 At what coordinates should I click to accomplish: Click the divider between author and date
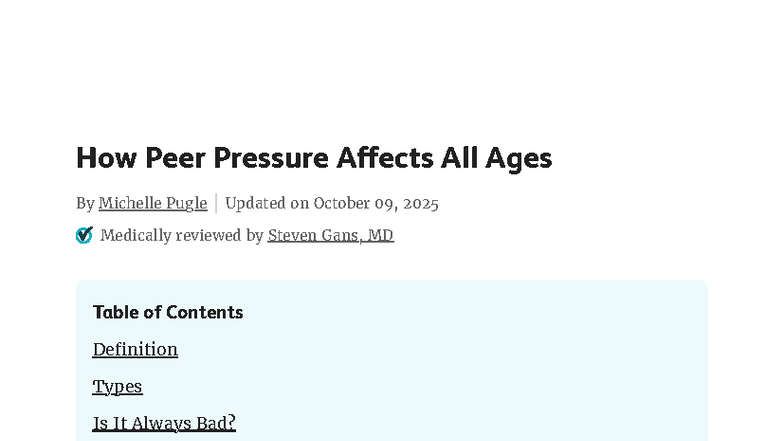click(x=216, y=203)
